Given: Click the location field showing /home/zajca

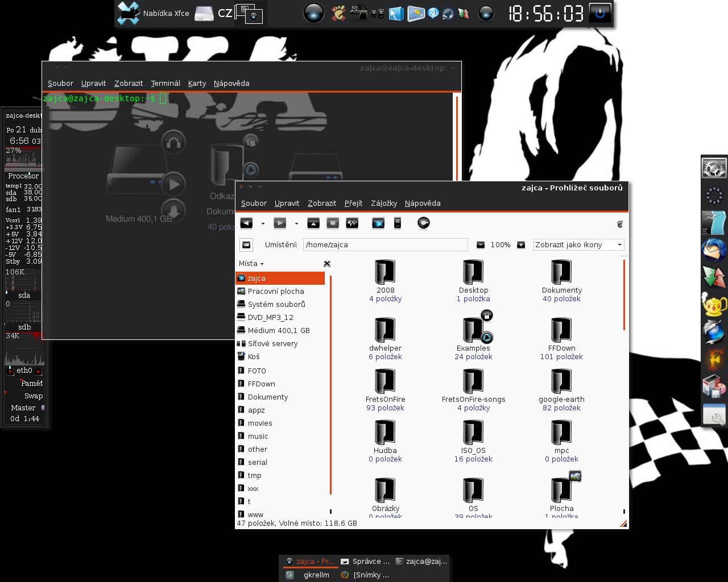Looking at the screenshot, I should click(x=385, y=245).
